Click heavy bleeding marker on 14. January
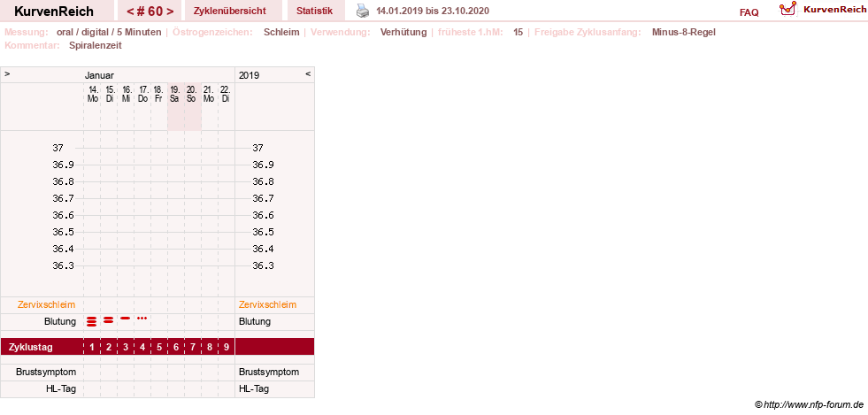The height and width of the screenshot is (415, 868). (92, 320)
